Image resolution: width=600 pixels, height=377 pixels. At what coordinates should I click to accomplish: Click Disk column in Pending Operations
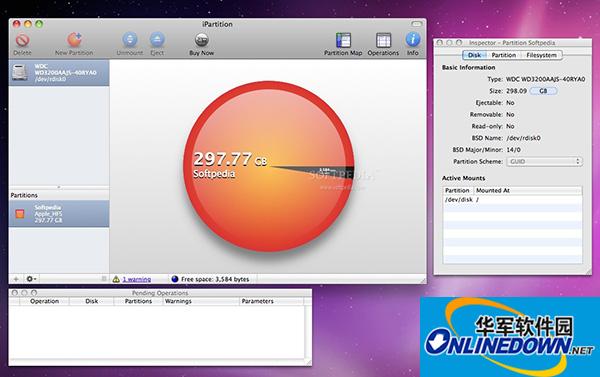coord(91,301)
